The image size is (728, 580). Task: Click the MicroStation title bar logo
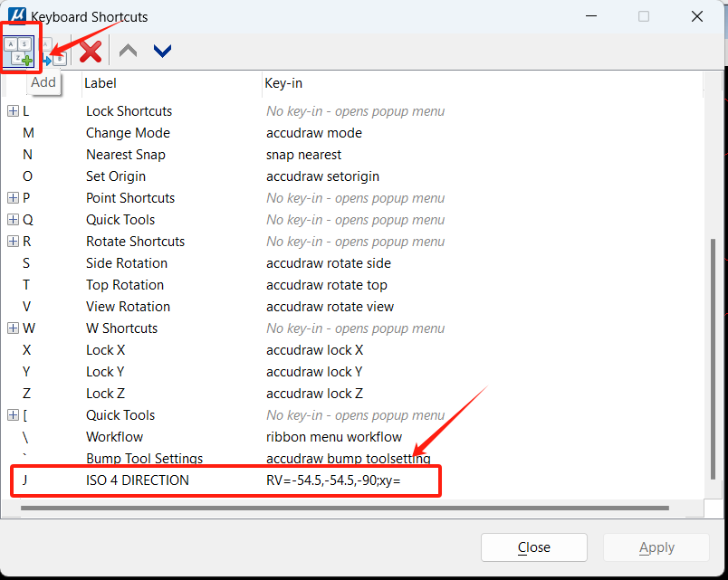(17, 14)
